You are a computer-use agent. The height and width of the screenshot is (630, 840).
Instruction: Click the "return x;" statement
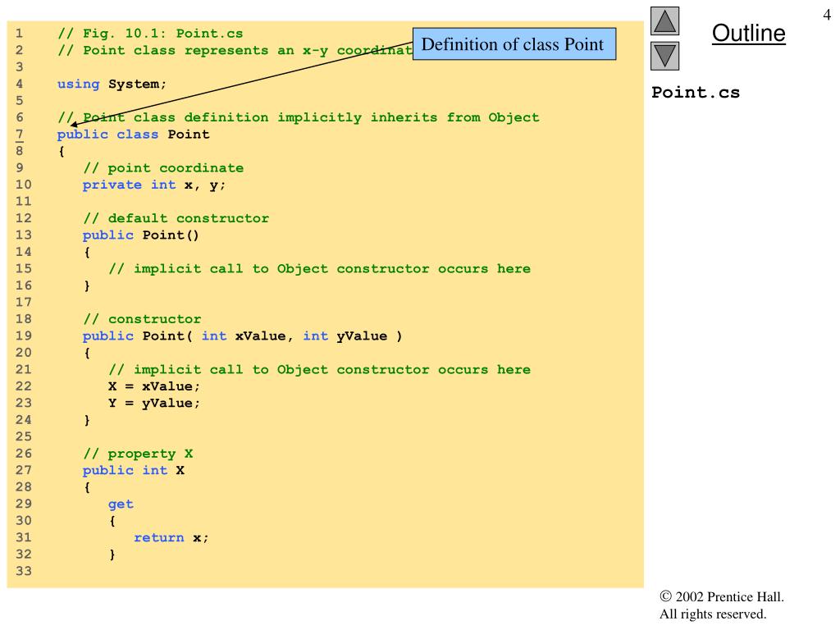point(171,537)
